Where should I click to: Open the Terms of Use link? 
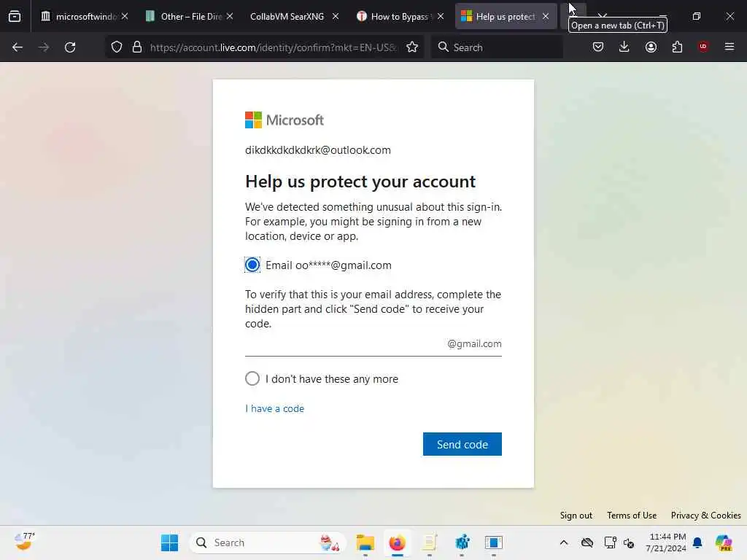pyautogui.click(x=632, y=516)
